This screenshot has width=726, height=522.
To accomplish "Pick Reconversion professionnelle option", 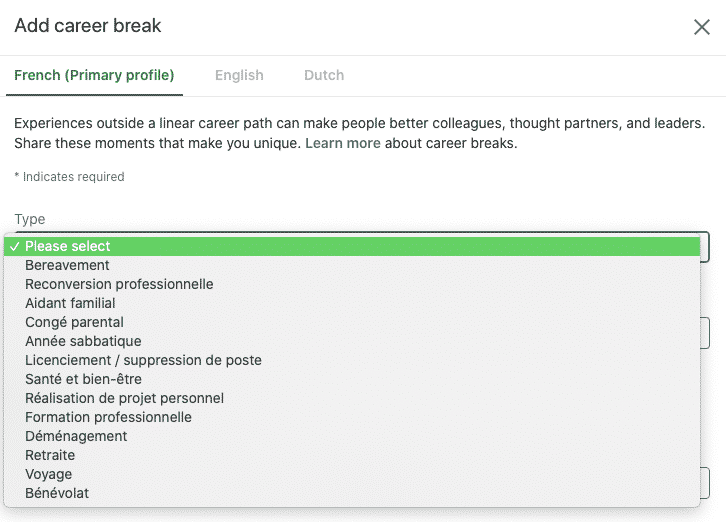I will pyautogui.click(x=119, y=284).
